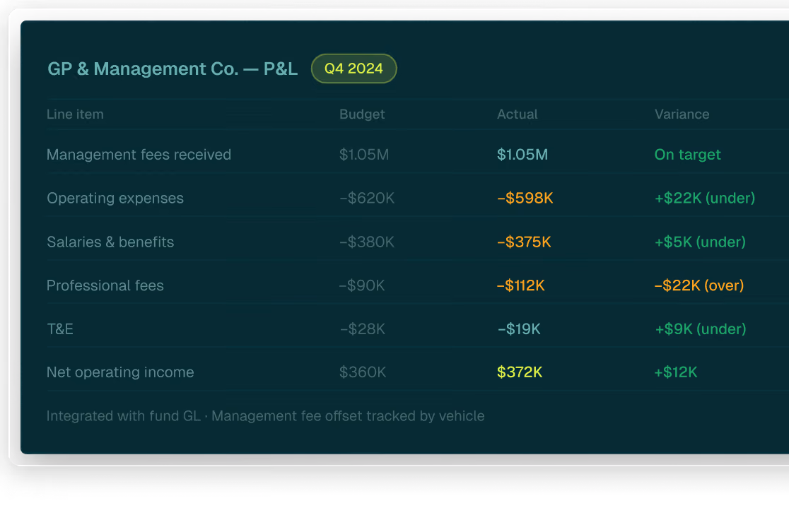
Task: Click the Actual column header
Action: tap(518, 114)
